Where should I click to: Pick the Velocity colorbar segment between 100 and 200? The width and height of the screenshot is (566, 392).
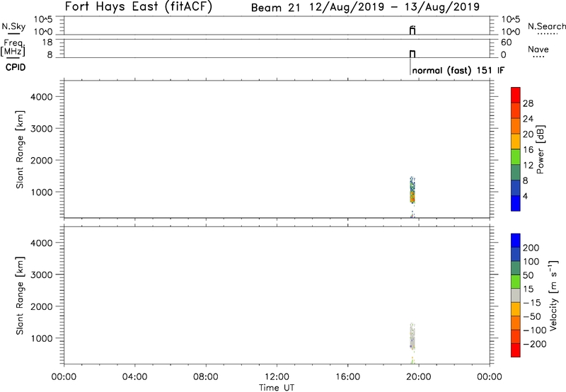[x=516, y=255]
